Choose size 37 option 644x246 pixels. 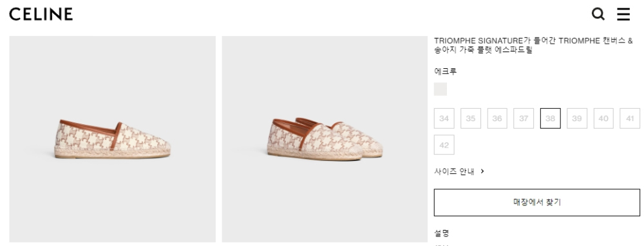524,118
